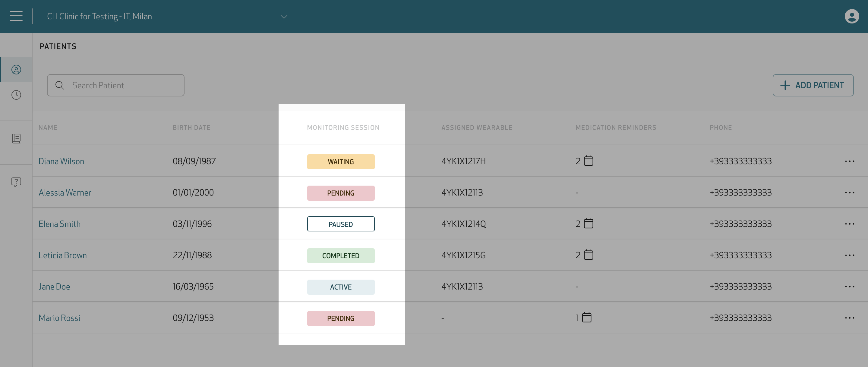Screen dimensions: 868x367
Task: Click the COMPLETED status badge
Action: (x=341, y=256)
